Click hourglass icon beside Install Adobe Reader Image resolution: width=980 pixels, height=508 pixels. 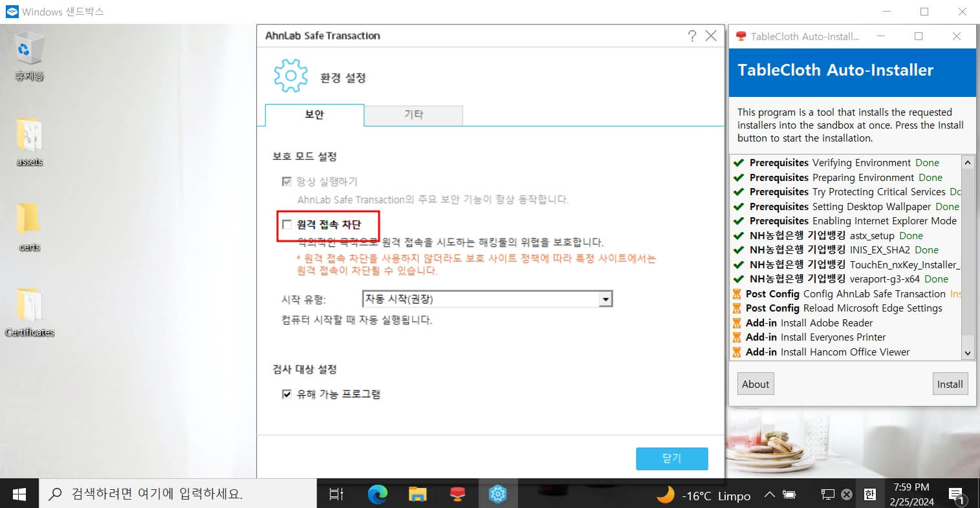coord(737,323)
